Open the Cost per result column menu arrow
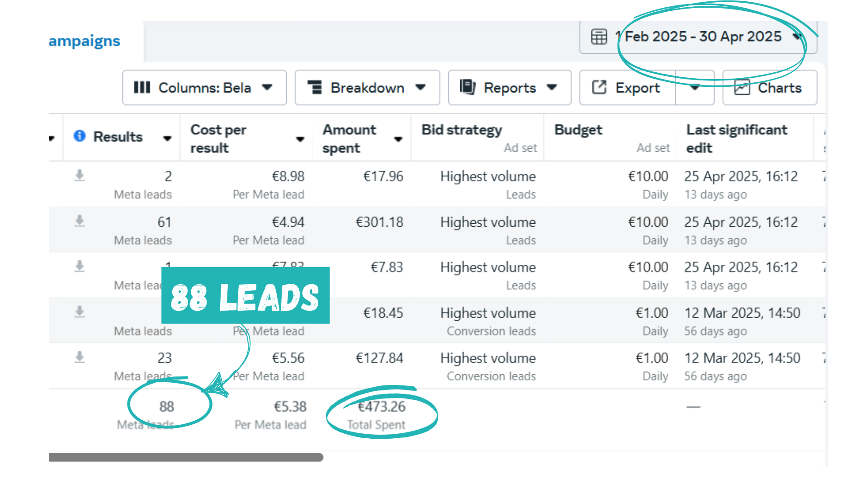This screenshot has width=868, height=488. (x=300, y=139)
